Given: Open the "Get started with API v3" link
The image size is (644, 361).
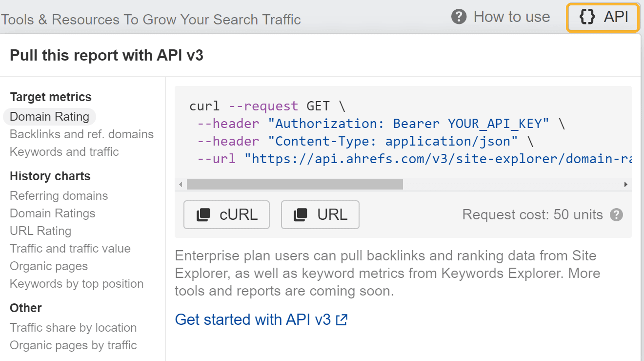Looking at the screenshot, I should pos(254,319).
